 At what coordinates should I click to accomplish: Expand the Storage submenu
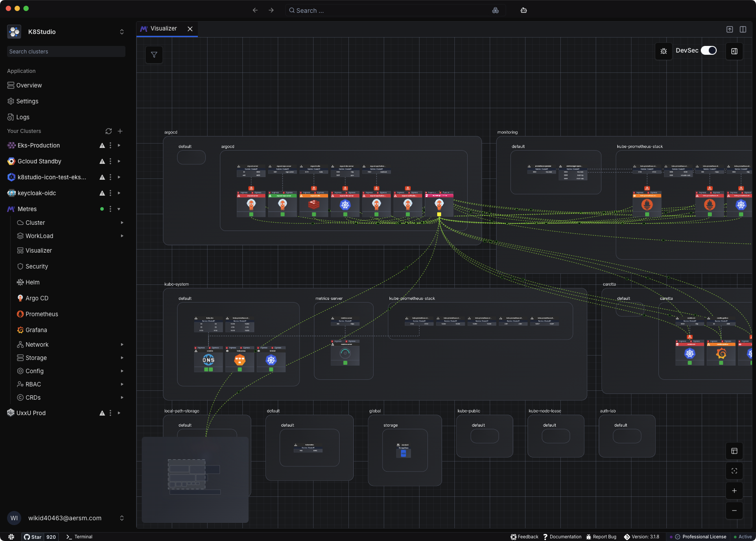click(x=122, y=358)
